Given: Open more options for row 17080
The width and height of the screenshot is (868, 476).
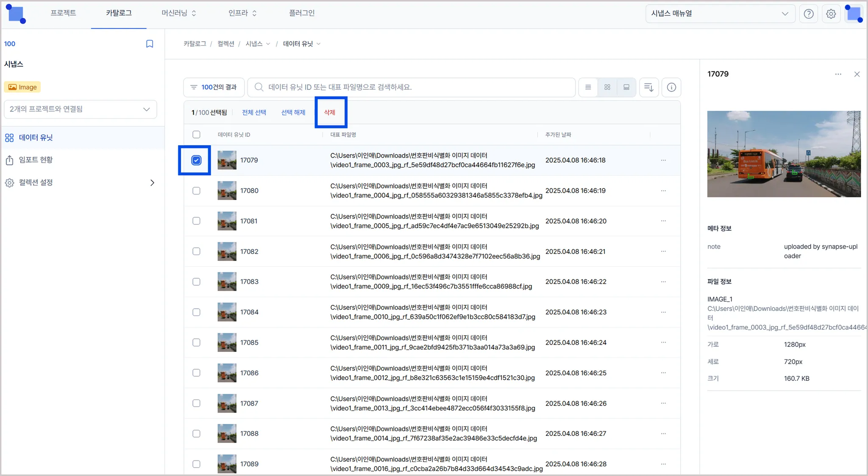Looking at the screenshot, I should coord(663,191).
